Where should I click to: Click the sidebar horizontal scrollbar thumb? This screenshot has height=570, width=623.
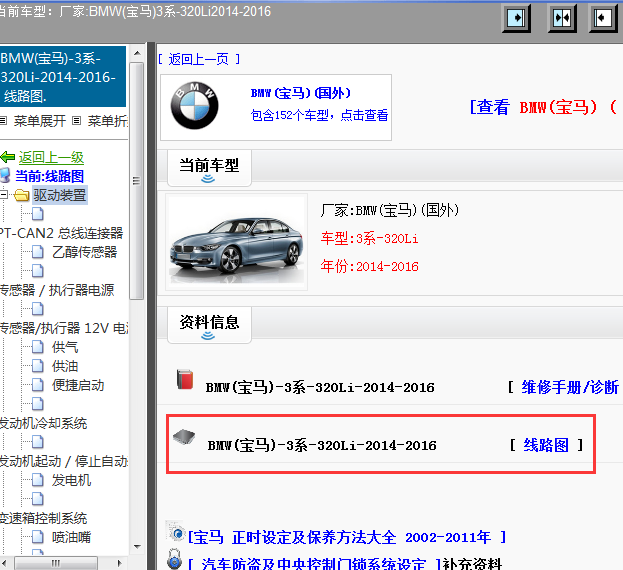point(56,563)
